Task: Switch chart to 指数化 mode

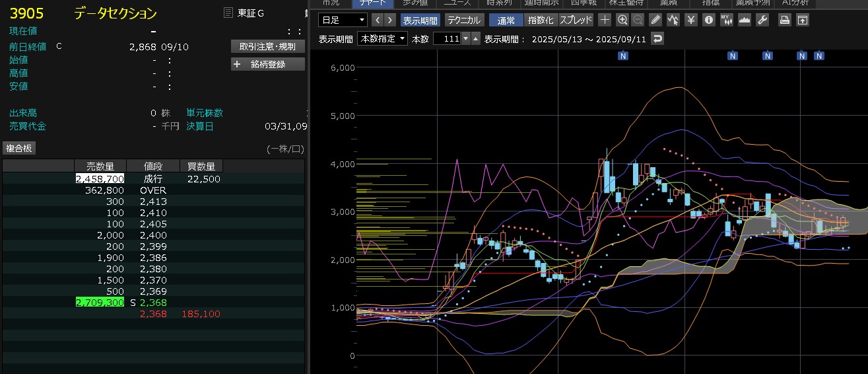Action: tap(541, 20)
